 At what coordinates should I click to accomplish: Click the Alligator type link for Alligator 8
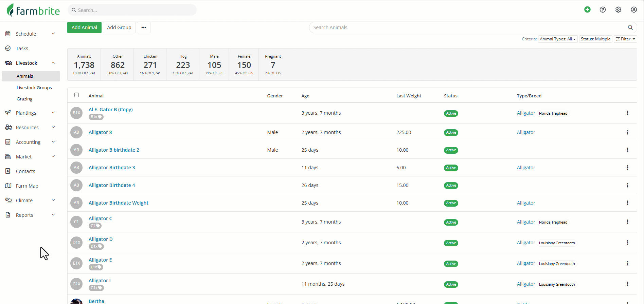(526, 132)
